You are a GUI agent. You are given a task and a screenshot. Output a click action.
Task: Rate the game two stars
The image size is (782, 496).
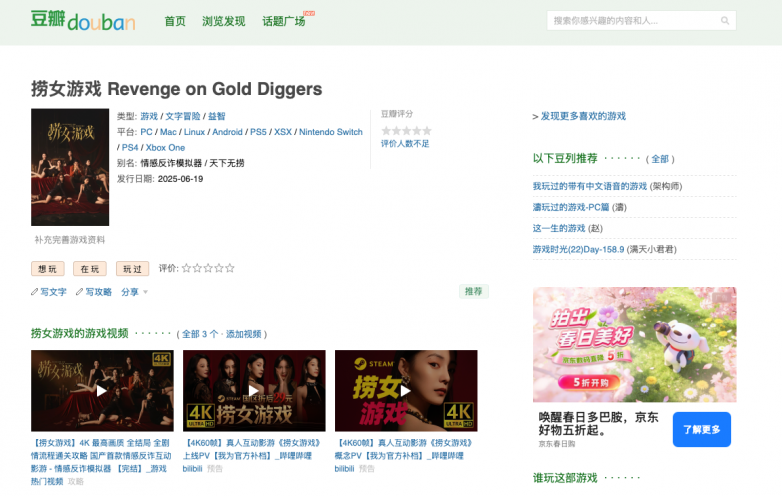[x=197, y=268]
